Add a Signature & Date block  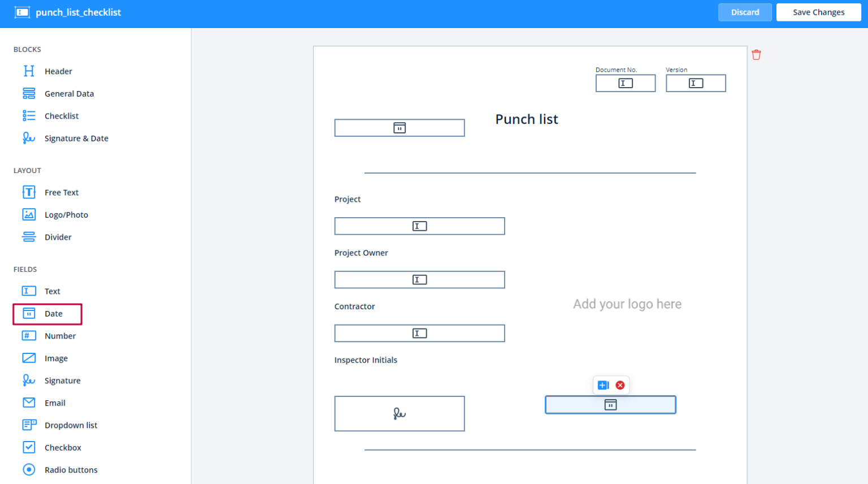(x=76, y=139)
